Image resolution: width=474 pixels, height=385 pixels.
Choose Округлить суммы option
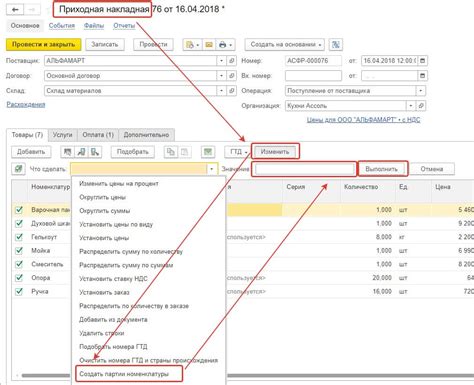[x=104, y=211]
